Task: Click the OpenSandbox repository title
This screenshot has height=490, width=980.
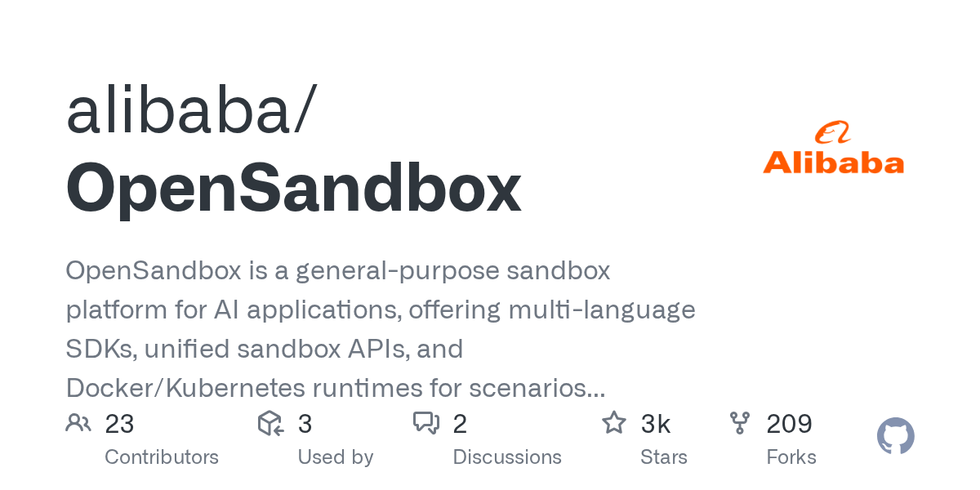Action: click(x=293, y=188)
